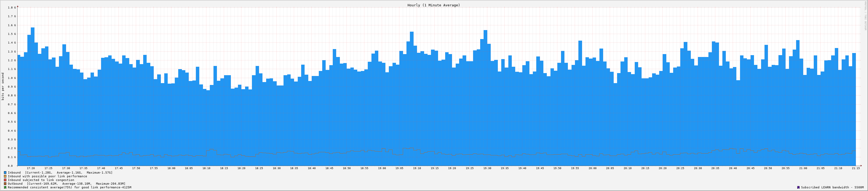Click the Outbound Current-169.62M legend text
This screenshot has width=868, height=191.
point(66,184)
